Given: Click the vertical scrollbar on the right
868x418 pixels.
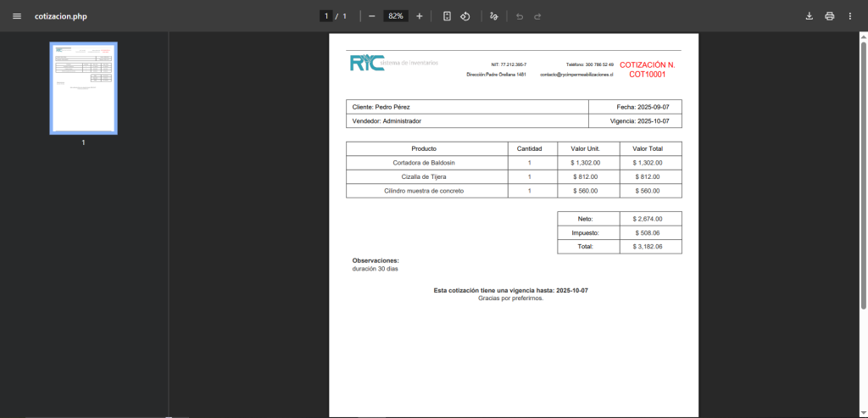Looking at the screenshot, I should [x=863, y=170].
